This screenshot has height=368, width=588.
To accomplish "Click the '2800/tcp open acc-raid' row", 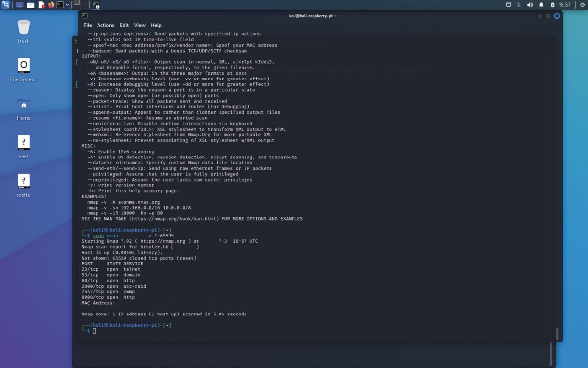I will [x=114, y=286].
